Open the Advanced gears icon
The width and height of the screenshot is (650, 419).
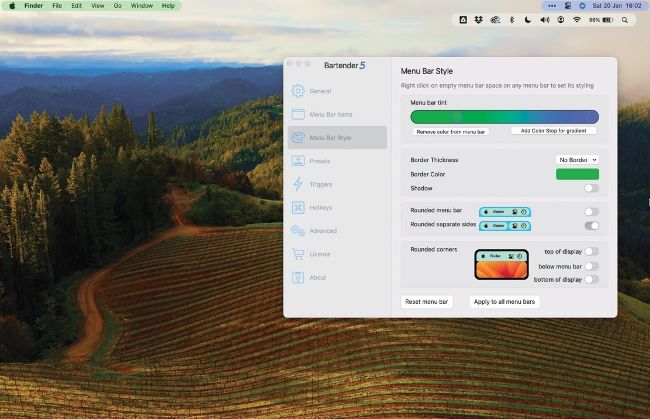[x=298, y=230]
